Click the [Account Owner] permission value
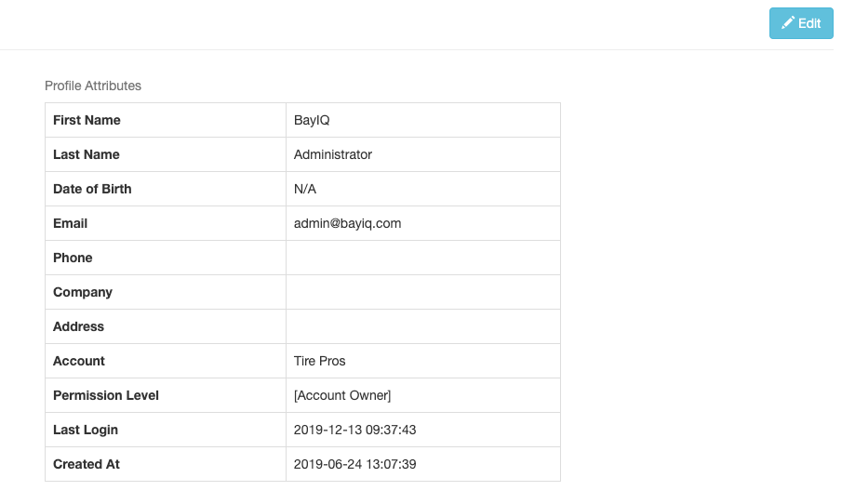The image size is (855, 504). 342,395
